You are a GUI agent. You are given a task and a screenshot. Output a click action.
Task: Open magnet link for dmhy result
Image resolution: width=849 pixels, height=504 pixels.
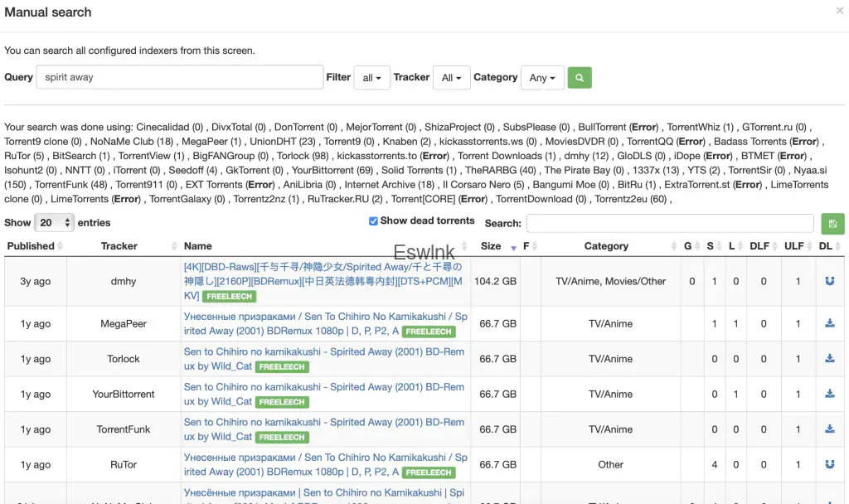(829, 281)
